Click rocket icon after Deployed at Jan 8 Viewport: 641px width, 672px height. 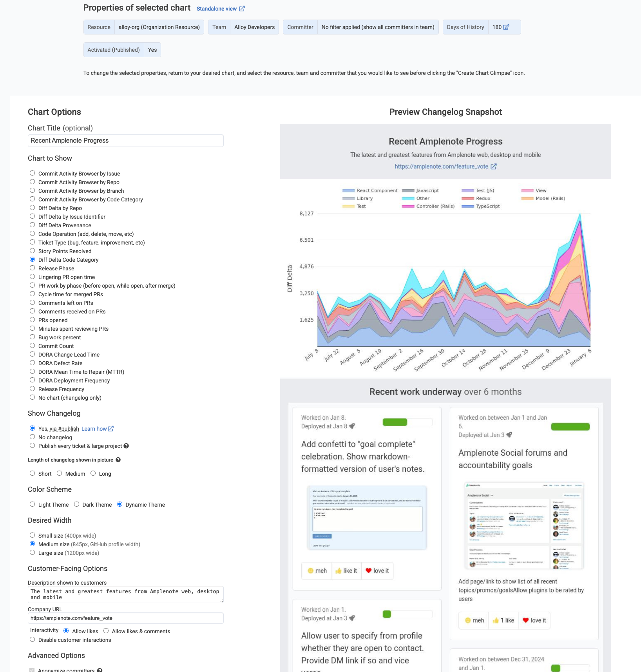click(x=352, y=426)
